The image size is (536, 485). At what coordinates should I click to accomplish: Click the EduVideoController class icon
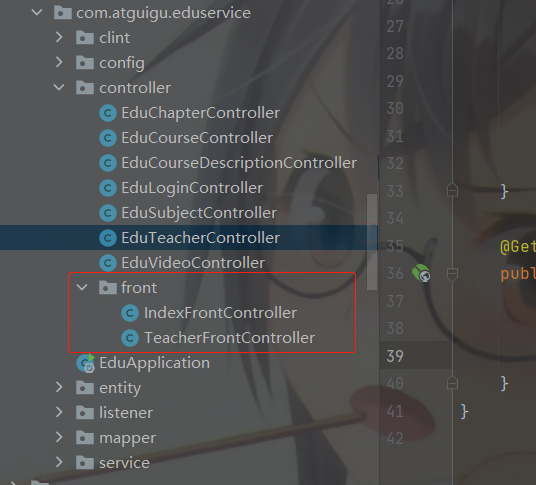click(108, 263)
